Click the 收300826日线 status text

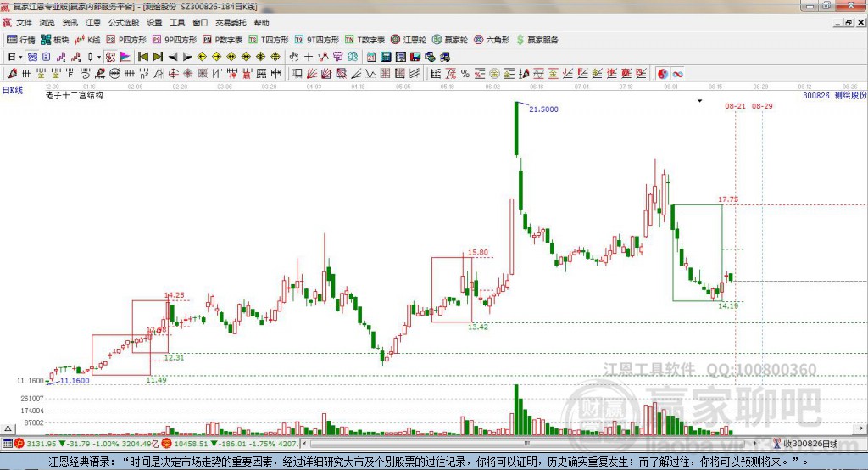click(810, 444)
